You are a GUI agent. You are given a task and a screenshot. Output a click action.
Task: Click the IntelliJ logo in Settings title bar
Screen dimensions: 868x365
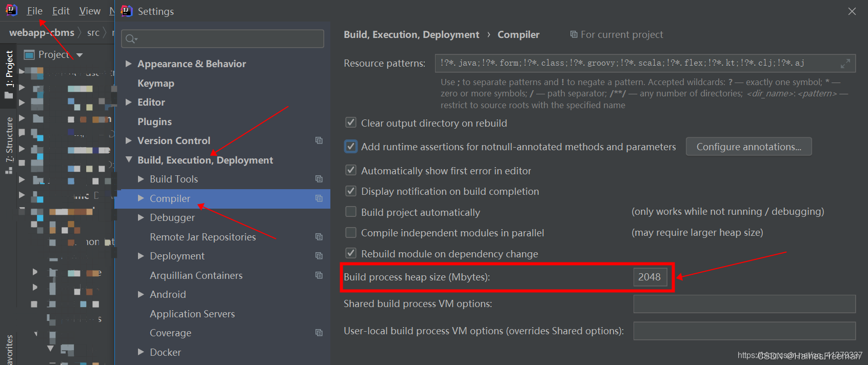point(127,11)
